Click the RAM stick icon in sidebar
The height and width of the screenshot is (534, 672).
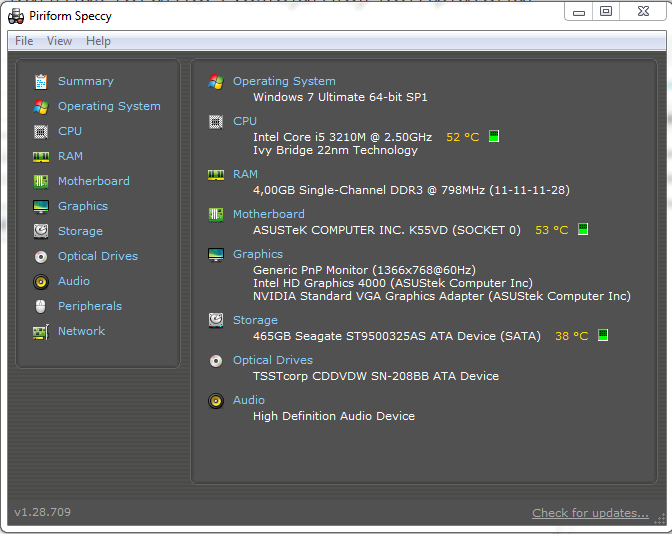click(41, 157)
